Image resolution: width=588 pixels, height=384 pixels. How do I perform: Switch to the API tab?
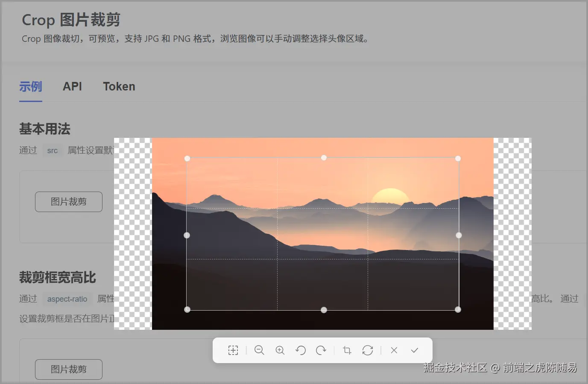[72, 87]
